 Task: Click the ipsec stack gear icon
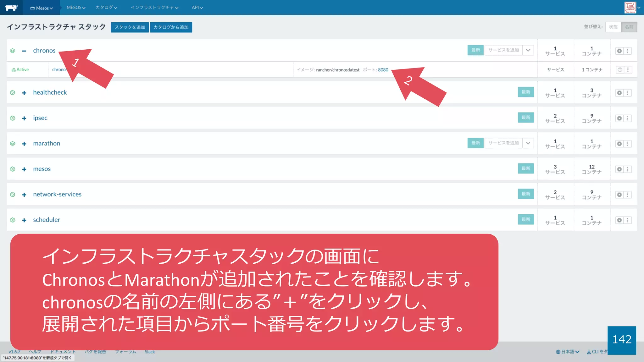tap(13, 118)
